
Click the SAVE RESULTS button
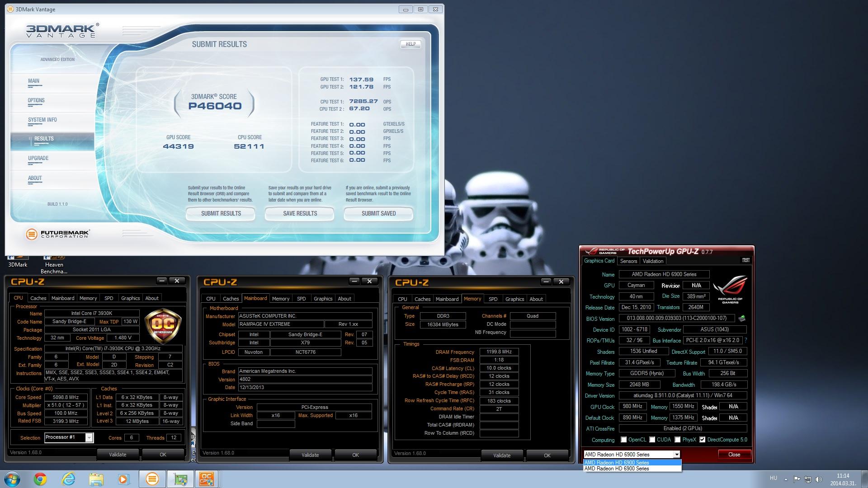300,213
